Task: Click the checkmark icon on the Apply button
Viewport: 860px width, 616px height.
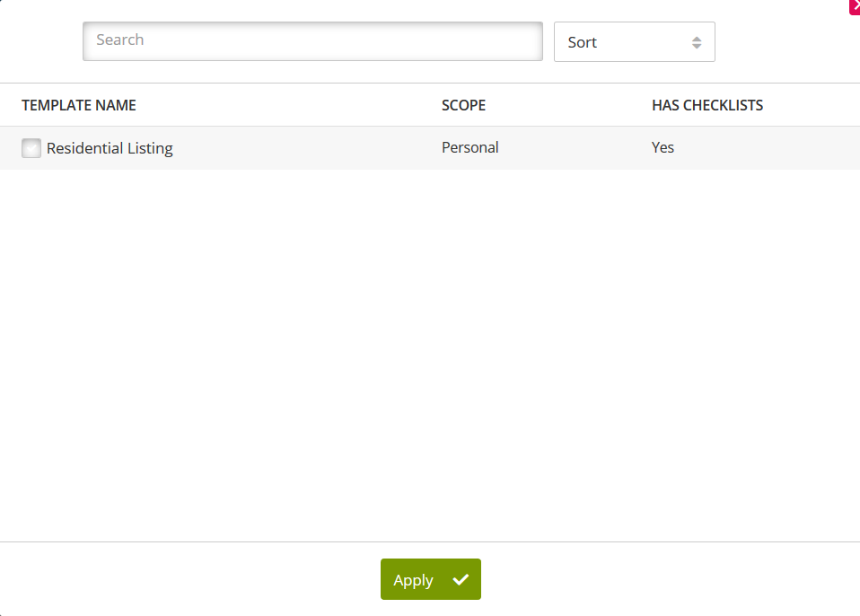Action: [x=461, y=579]
